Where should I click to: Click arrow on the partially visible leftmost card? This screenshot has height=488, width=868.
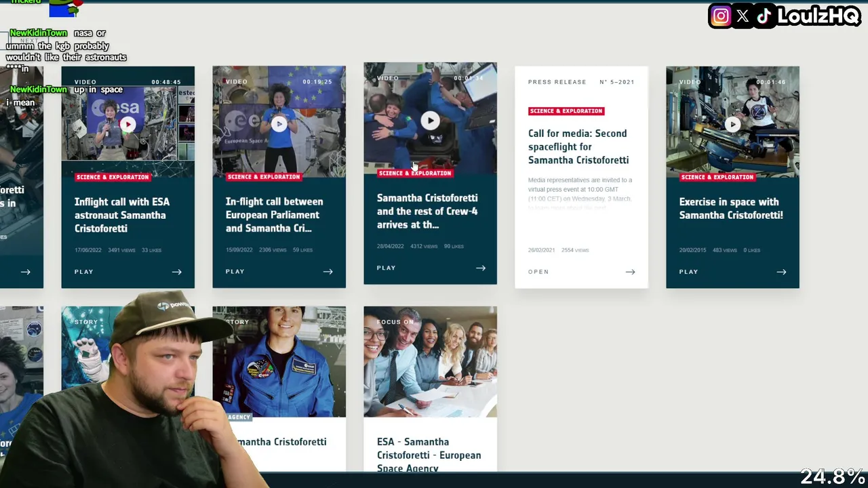[x=25, y=272]
